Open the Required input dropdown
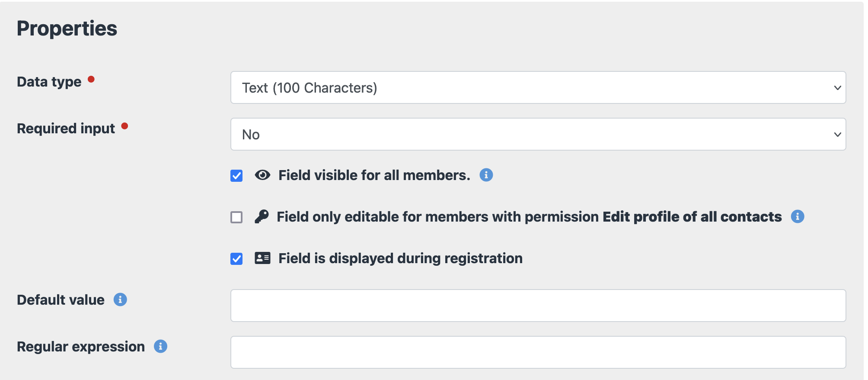This screenshot has height=380, width=868. click(538, 134)
